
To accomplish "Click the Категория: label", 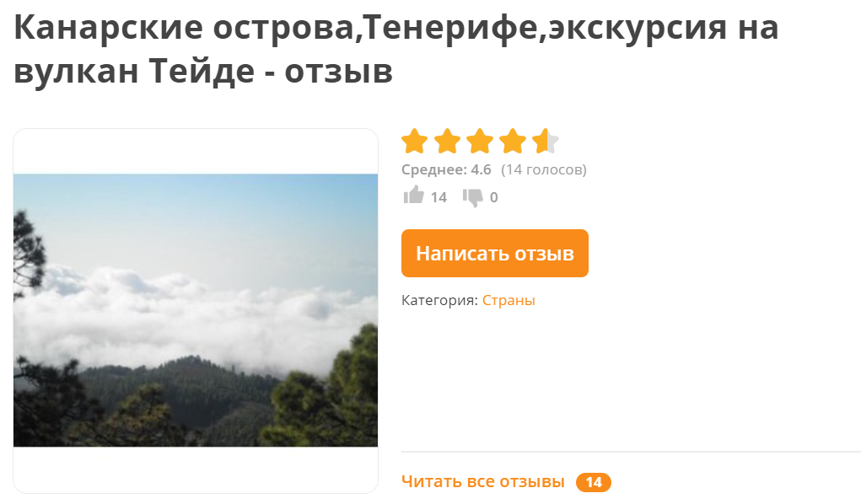I will click(x=439, y=300).
